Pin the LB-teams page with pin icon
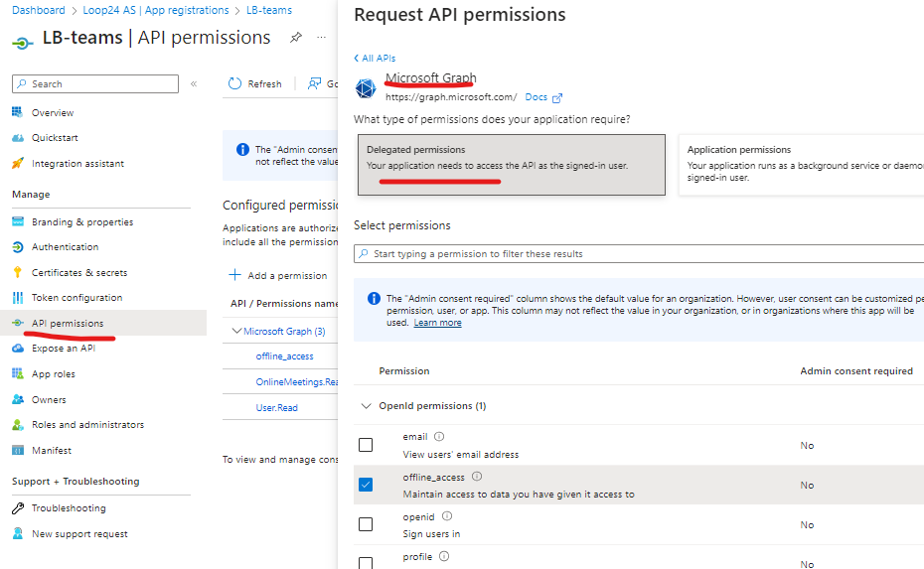This screenshot has height=569, width=924. (296, 38)
